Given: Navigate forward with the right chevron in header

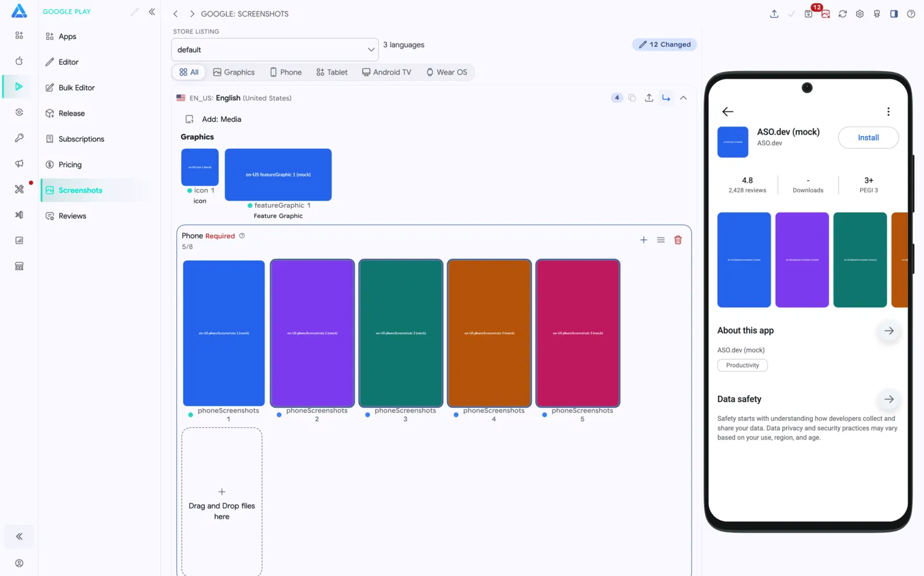Looking at the screenshot, I should tap(192, 13).
